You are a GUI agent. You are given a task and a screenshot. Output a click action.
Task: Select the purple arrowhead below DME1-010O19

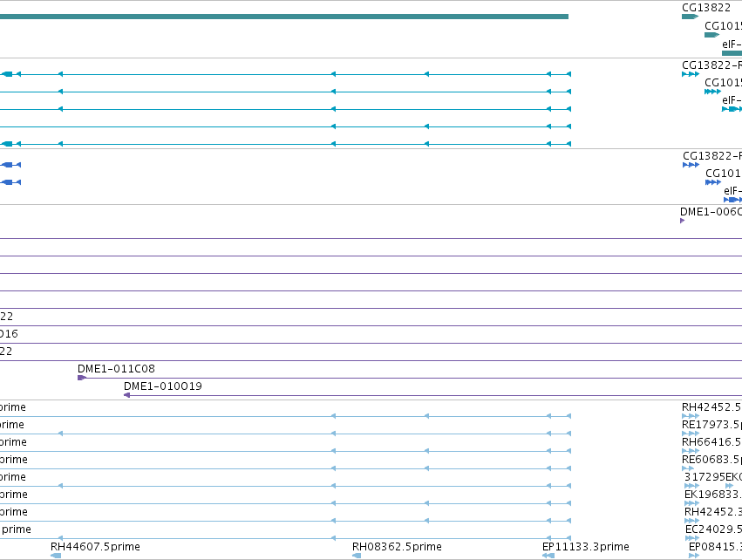click(126, 395)
